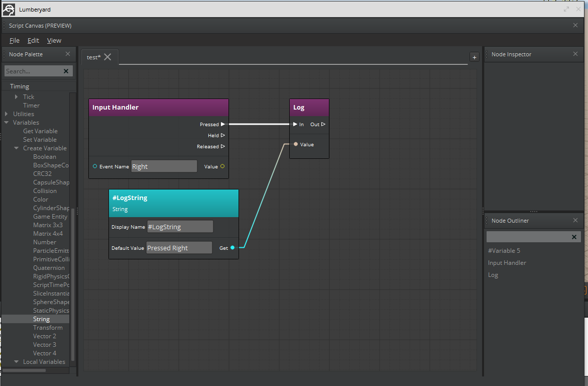Add a new canvas tab with plus button
The image size is (588, 386).
coord(475,57)
